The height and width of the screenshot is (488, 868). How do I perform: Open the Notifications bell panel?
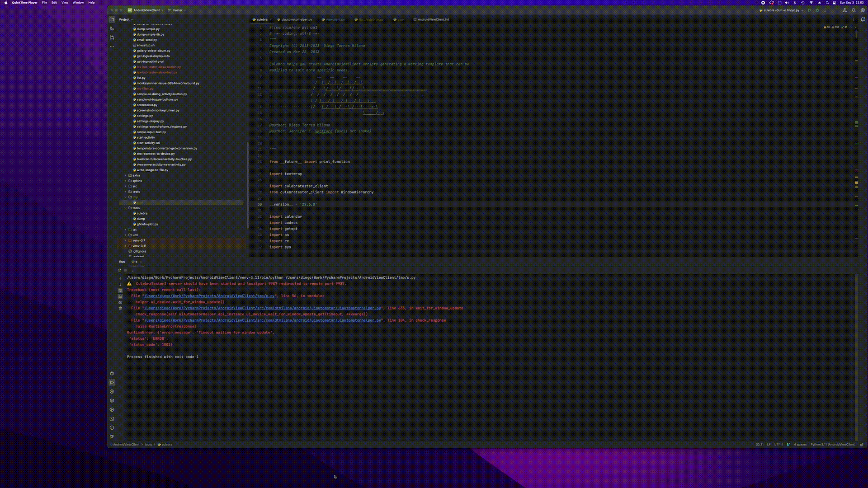click(x=863, y=19)
